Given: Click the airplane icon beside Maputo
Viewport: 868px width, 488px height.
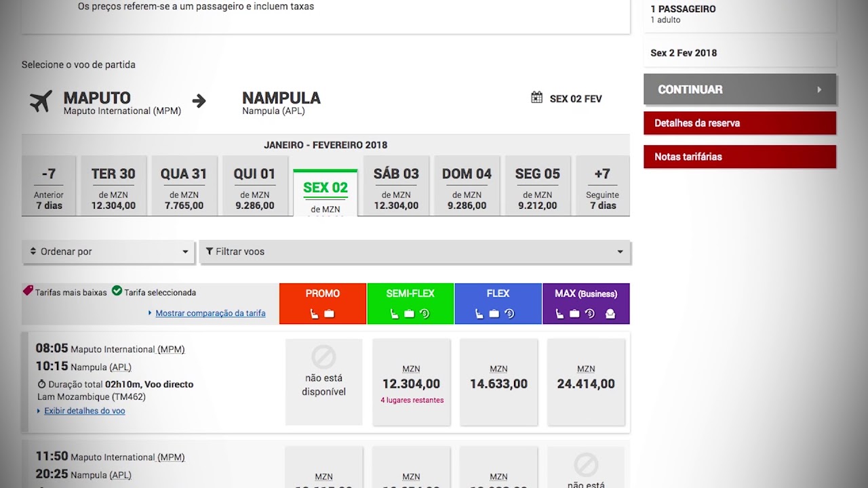Looking at the screenshot, I should tap(41, 101).
